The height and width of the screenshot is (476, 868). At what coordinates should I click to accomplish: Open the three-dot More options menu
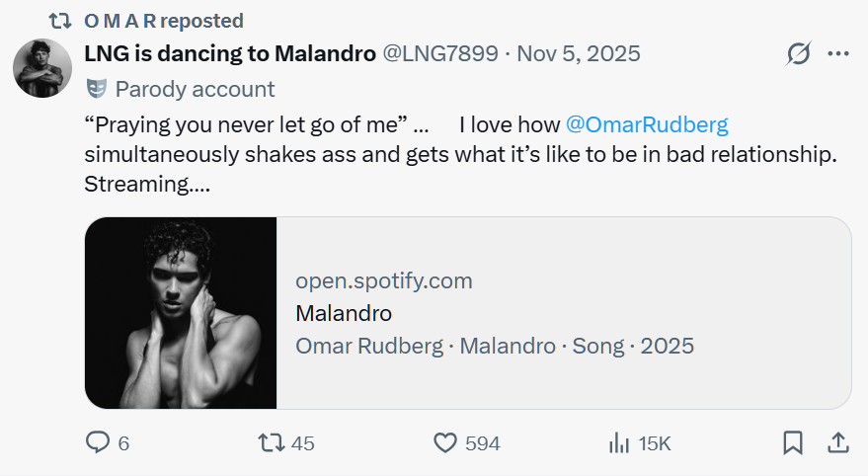[x=837, y=54]
